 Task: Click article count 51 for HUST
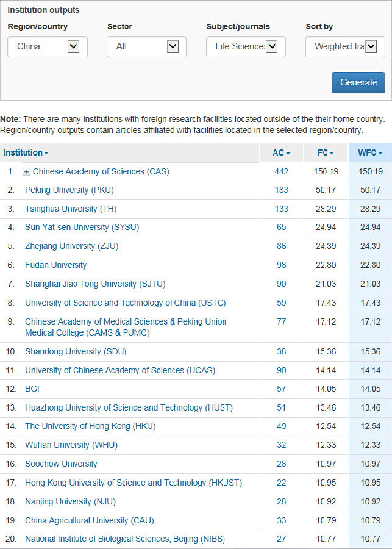pyautogui.click(x=282, y=408)
